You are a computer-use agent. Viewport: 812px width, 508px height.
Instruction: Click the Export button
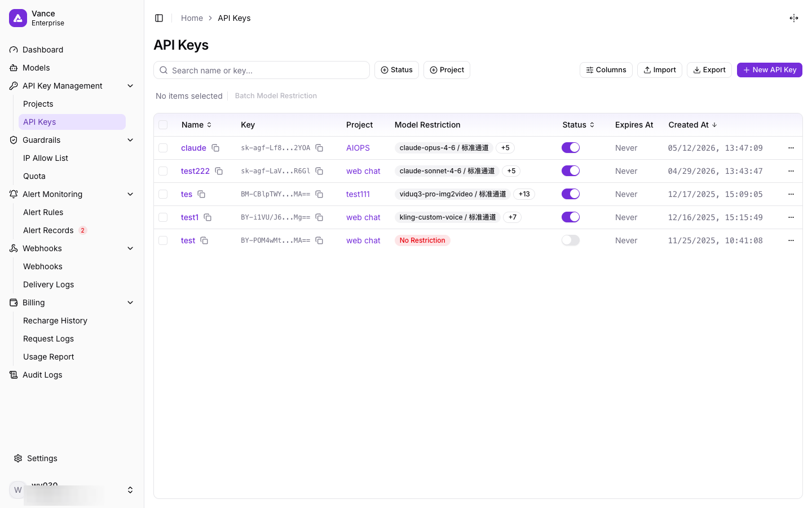click(x=709, y=70)
